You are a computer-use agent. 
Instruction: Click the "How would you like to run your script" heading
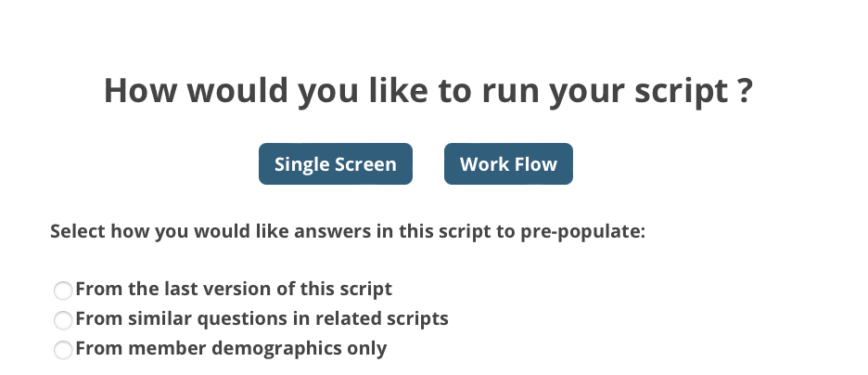[428, 91]
